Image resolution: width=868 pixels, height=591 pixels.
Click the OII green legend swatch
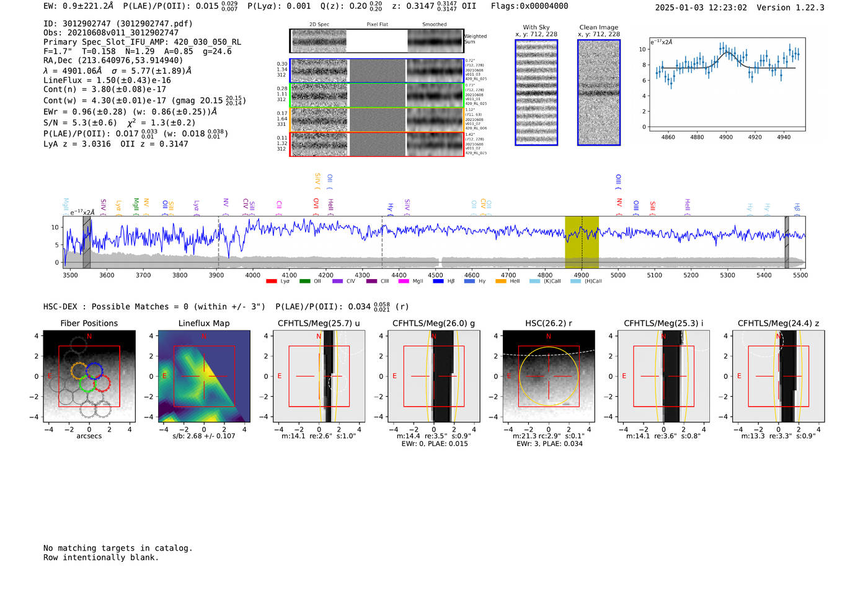304,281
